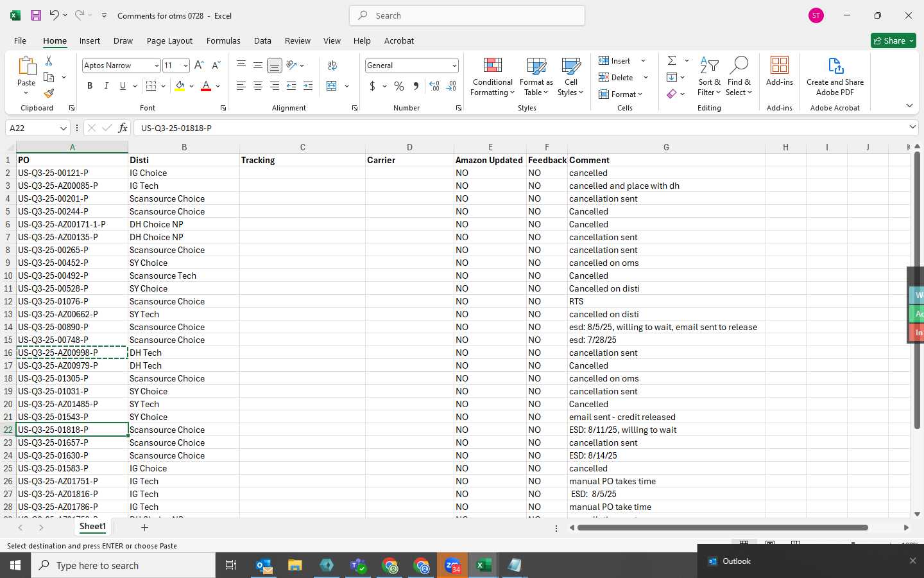The height and width of the screenshot is (578, 924).
Task: Save the workbook with the Save icon
Action: click(36, 15)
